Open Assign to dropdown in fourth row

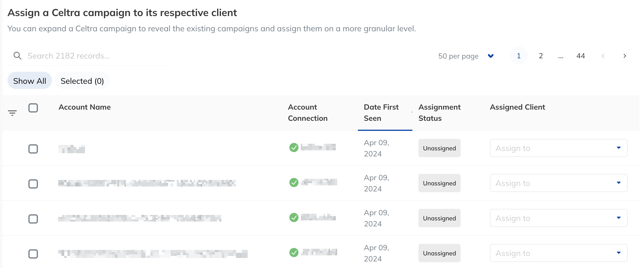pos(558,253)
